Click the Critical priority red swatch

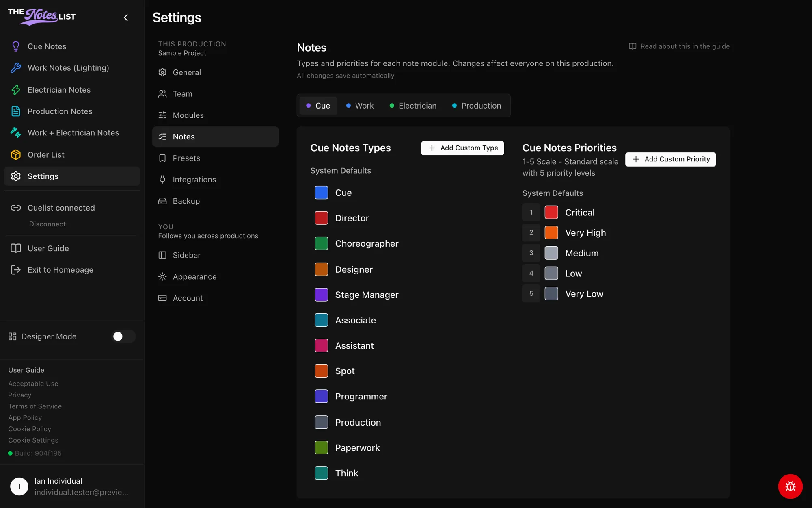pos(551,213)
